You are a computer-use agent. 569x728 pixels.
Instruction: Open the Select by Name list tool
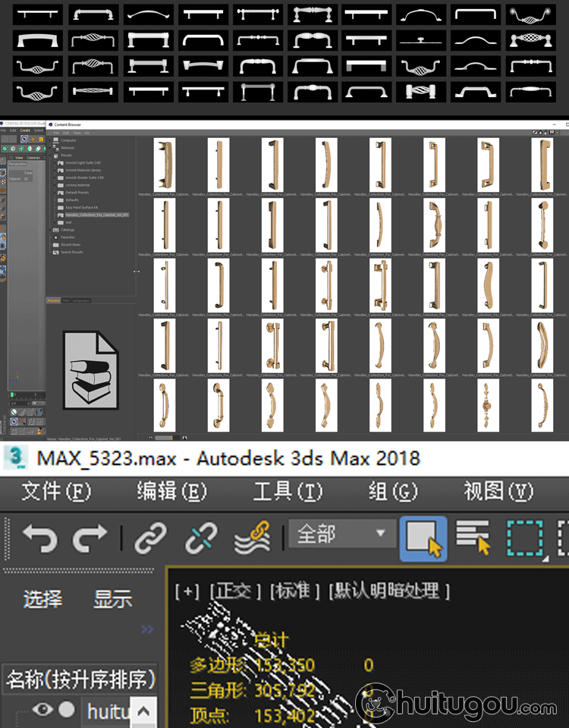tap(473, 538)
